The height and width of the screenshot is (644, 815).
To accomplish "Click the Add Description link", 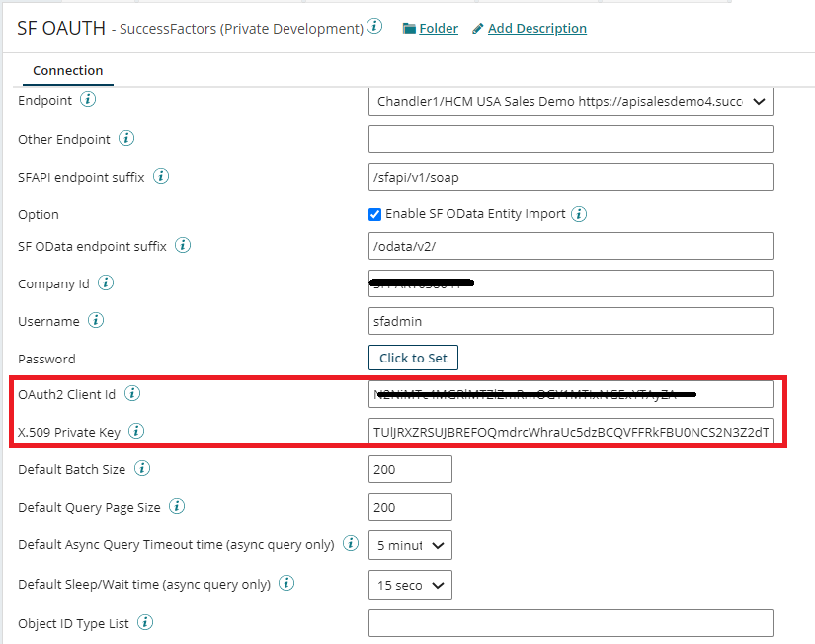I will pyautogui.click(x=537, y=28).
